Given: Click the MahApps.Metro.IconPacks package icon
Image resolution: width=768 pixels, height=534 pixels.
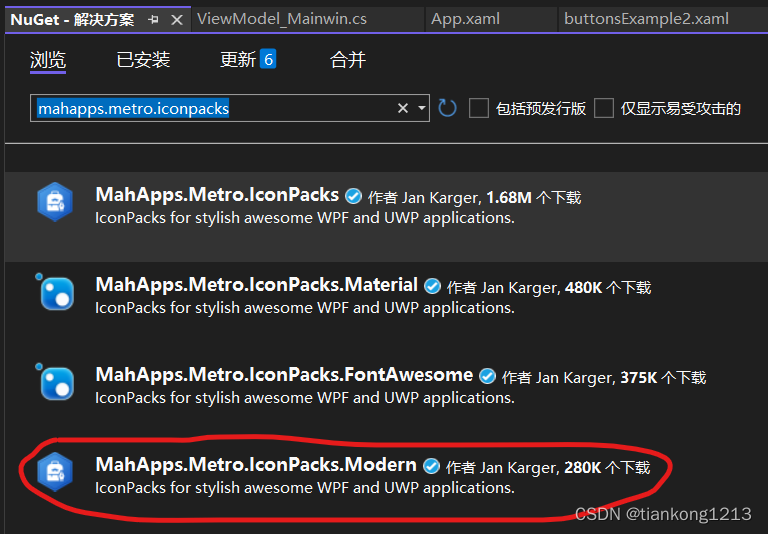Looking at the screenshot, I should [55, 202].
